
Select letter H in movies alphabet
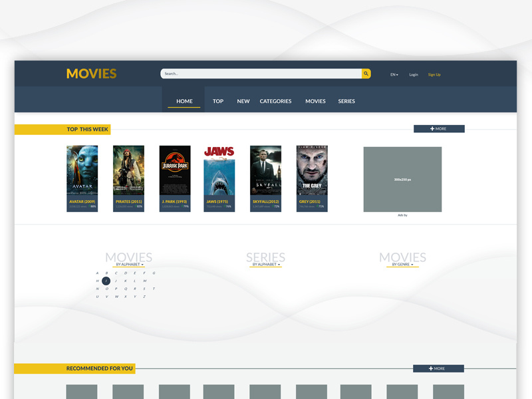(97, 281)
